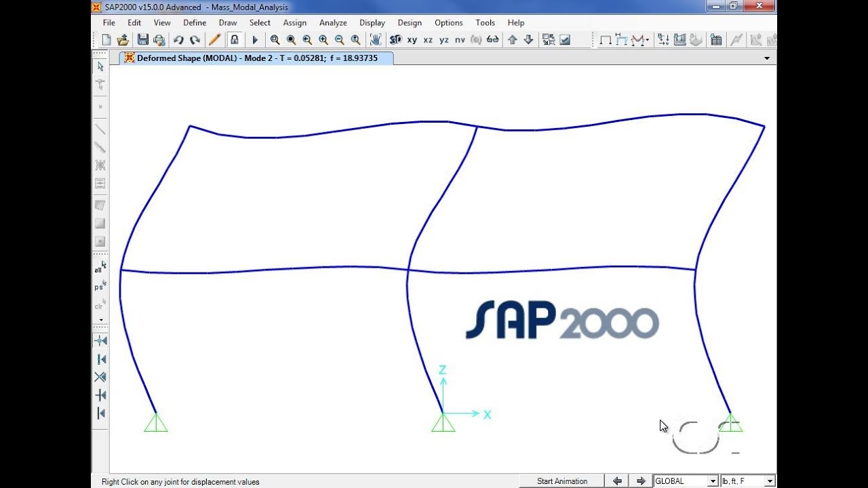Viewport: 868px width, 488px height.
Task: Toggle perspective view with the glasses icon
Action: pos(492,40)
